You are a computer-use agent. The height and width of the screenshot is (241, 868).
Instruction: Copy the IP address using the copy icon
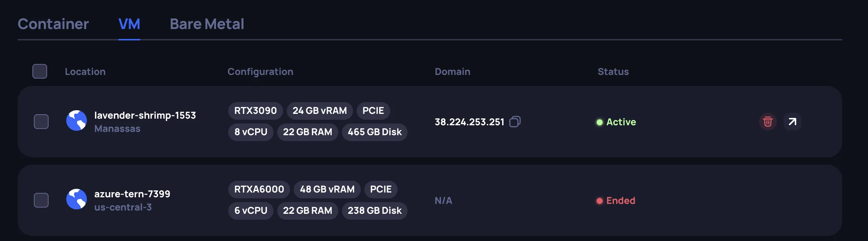pyautogui.click(x=515, y=122)
